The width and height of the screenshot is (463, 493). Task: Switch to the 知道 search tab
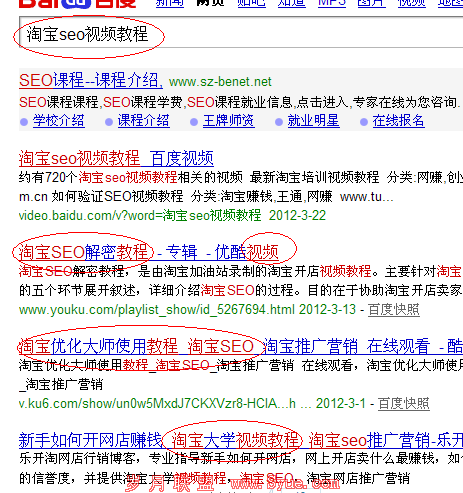(x=292, y=3)
